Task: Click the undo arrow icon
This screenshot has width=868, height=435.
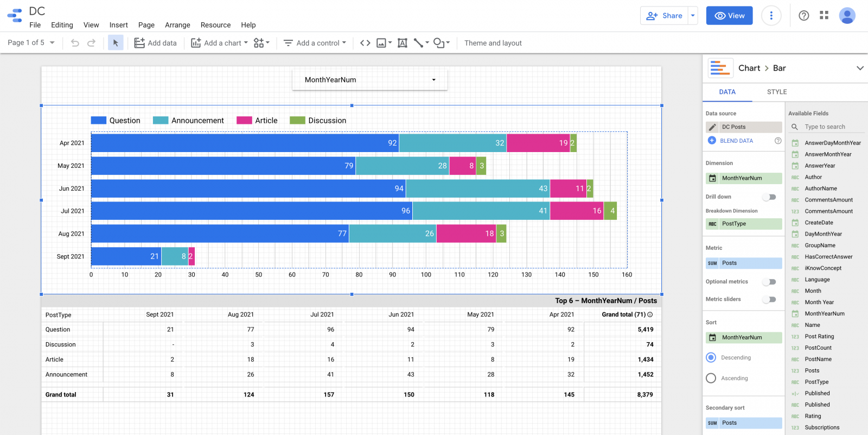Action: 75,43
